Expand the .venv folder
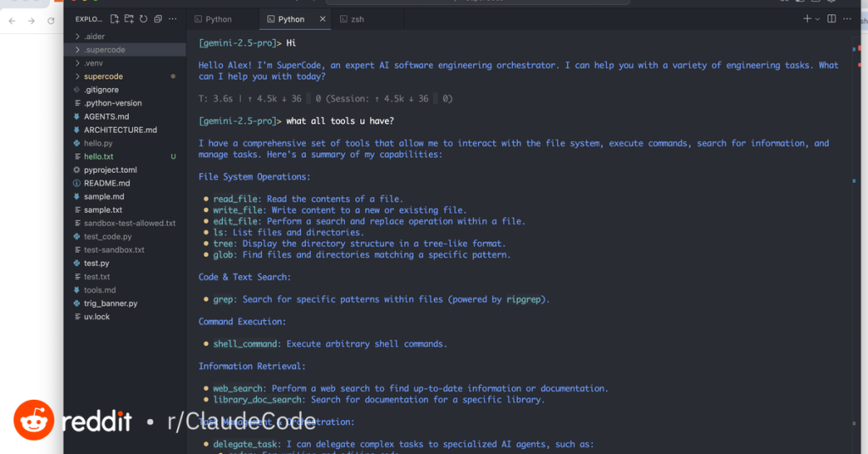This screenshot has width=868, height=454. [x=93, y=63]
